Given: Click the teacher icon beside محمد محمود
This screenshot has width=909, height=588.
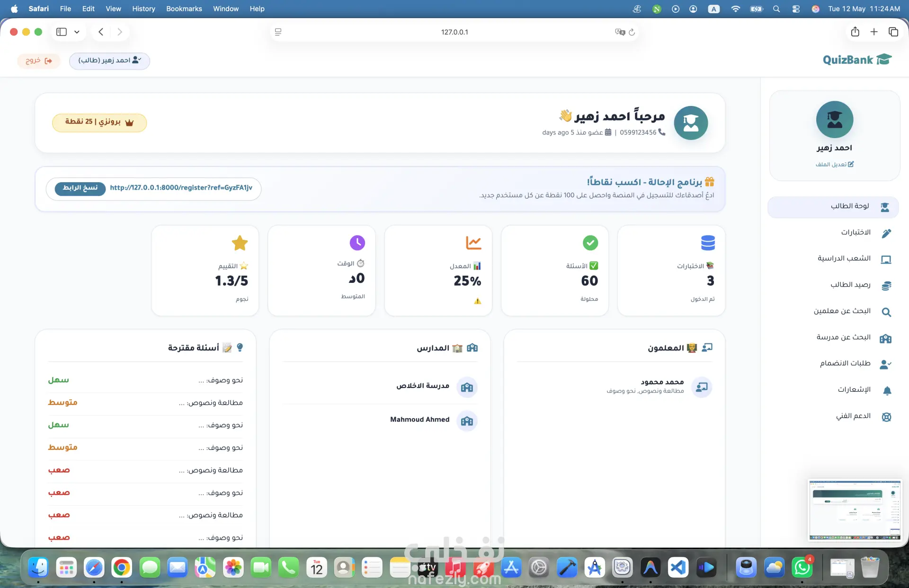Looking at the screenshot, I should click(x=702, y=387).
